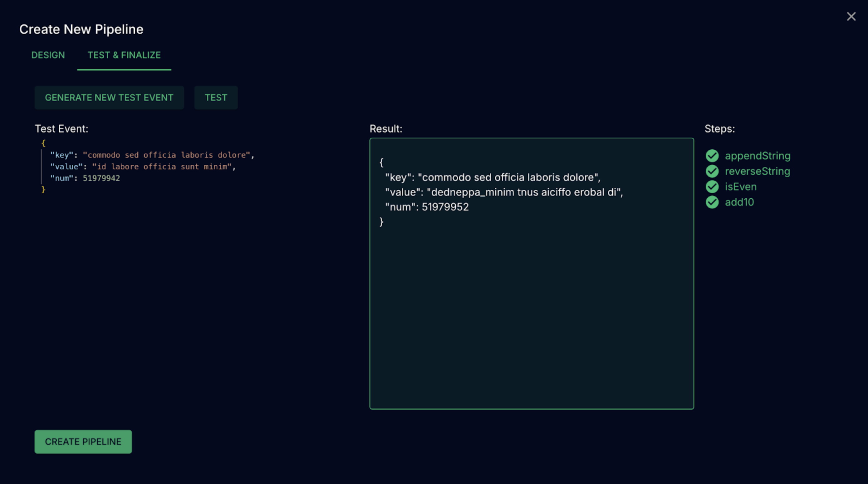Image resolution: width=868 pixels, height=484 pixels.
Task: Select the TEST & FINALIZE tab
Action: (x=124, y=55)
